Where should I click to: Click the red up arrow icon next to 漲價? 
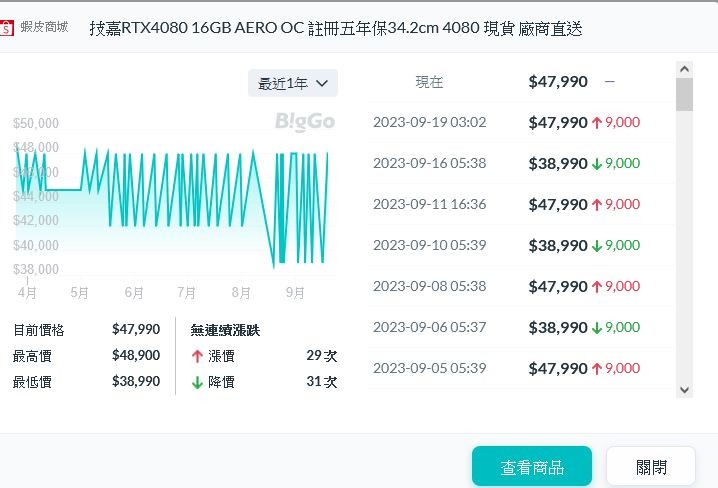(x=197, y=356)
